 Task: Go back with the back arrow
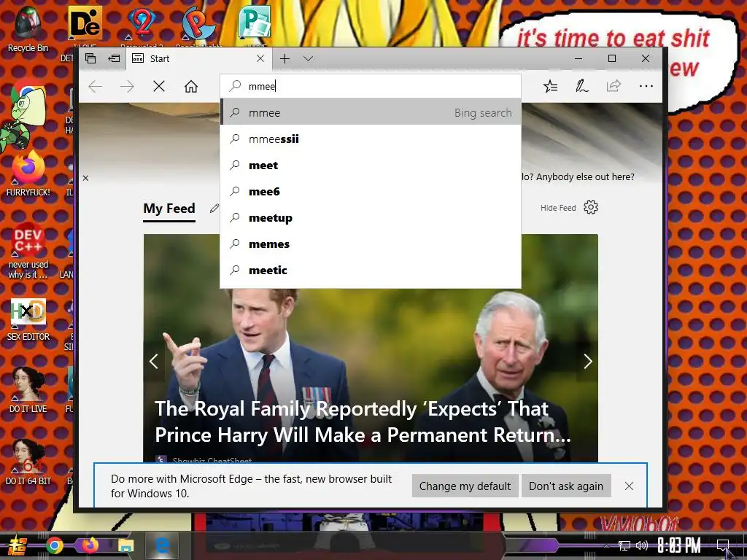(x=96, y=86)
